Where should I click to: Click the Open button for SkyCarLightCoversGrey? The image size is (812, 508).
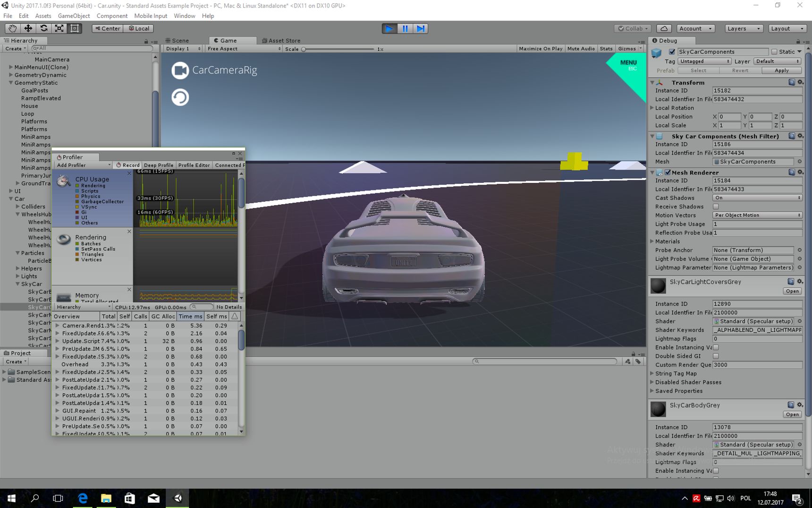[x=792, y=291]
